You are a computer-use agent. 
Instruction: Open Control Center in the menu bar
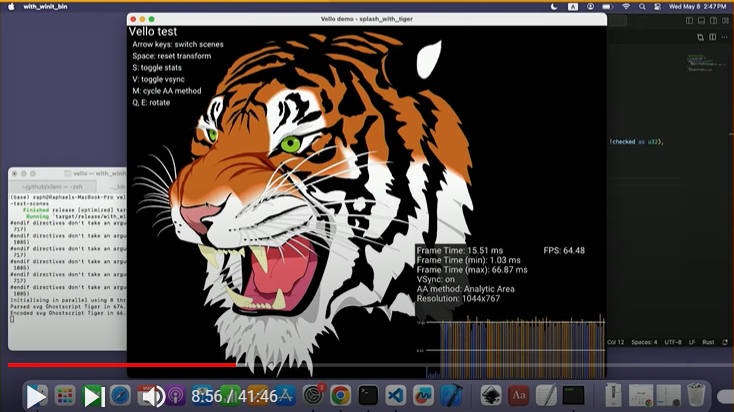pyautogui.click(x=657, y=7)
